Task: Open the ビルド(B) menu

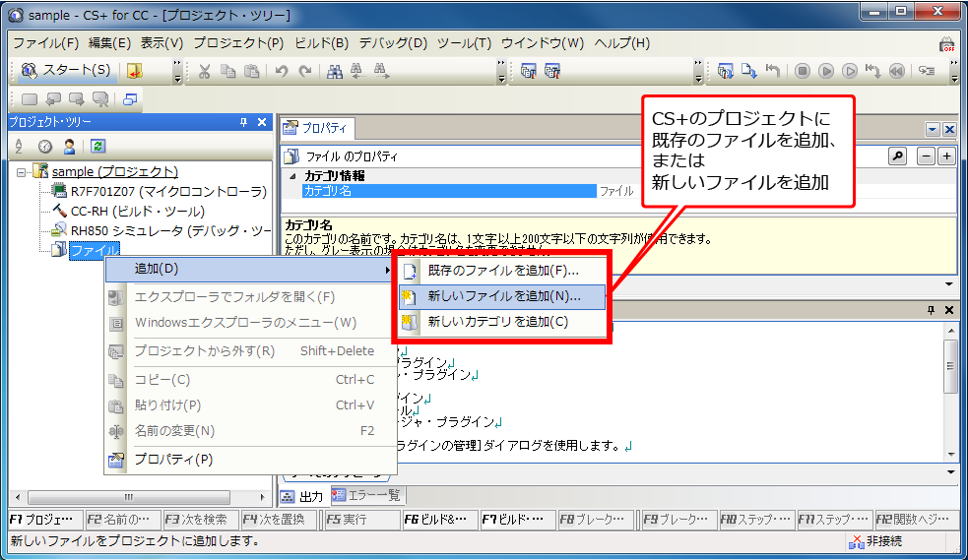Action: pyautogui.click(x=321, y=42)
